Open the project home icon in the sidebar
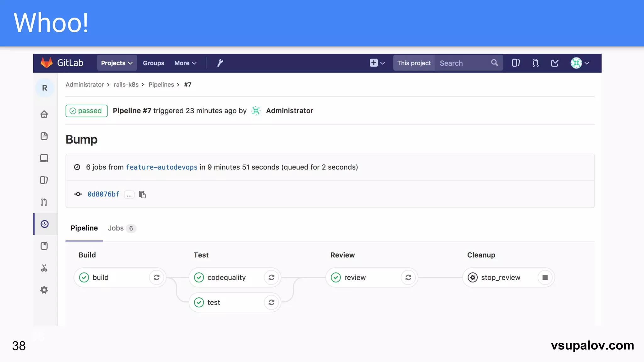Viewport: 644px width, 362px height. [44, 114]
